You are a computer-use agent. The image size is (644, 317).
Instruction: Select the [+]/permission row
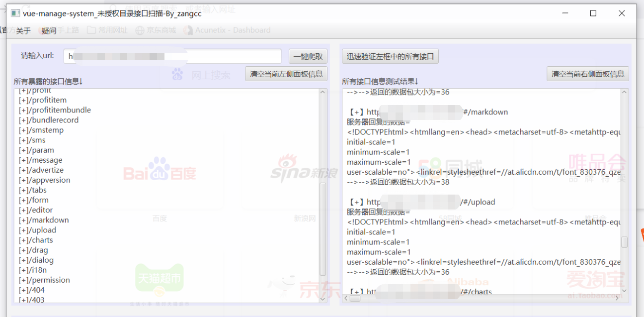pos(44,280)
